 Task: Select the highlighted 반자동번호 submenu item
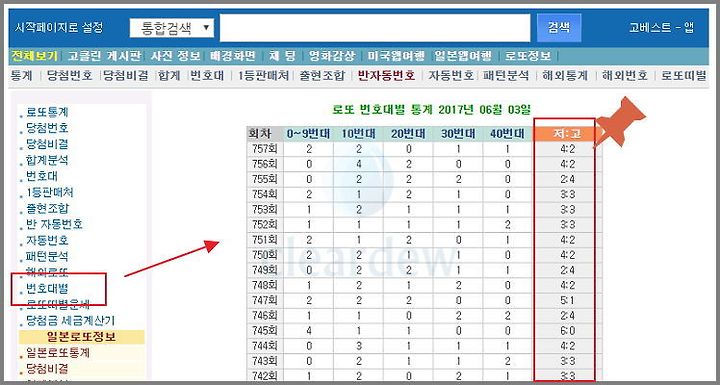tap(387, 75)
